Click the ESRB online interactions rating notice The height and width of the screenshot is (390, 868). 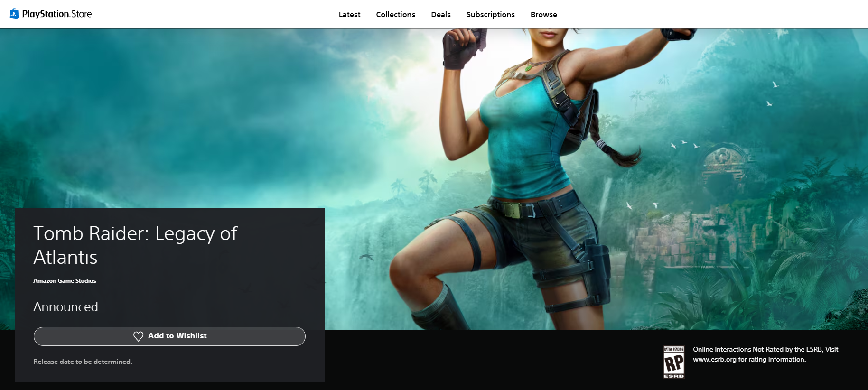click(x=765, y=354)
